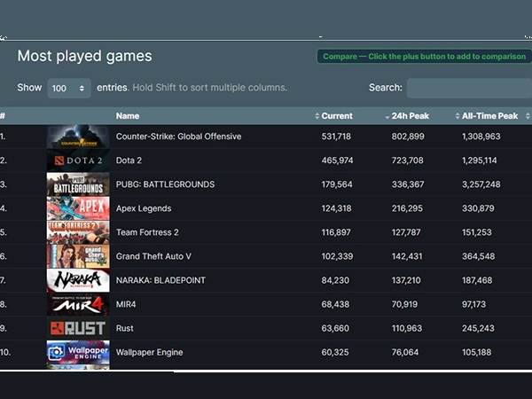The width and height of the screenshot is (532, 399).
Task: Open the entries-per-page dropdown showing 100
Action: point(69,88)
